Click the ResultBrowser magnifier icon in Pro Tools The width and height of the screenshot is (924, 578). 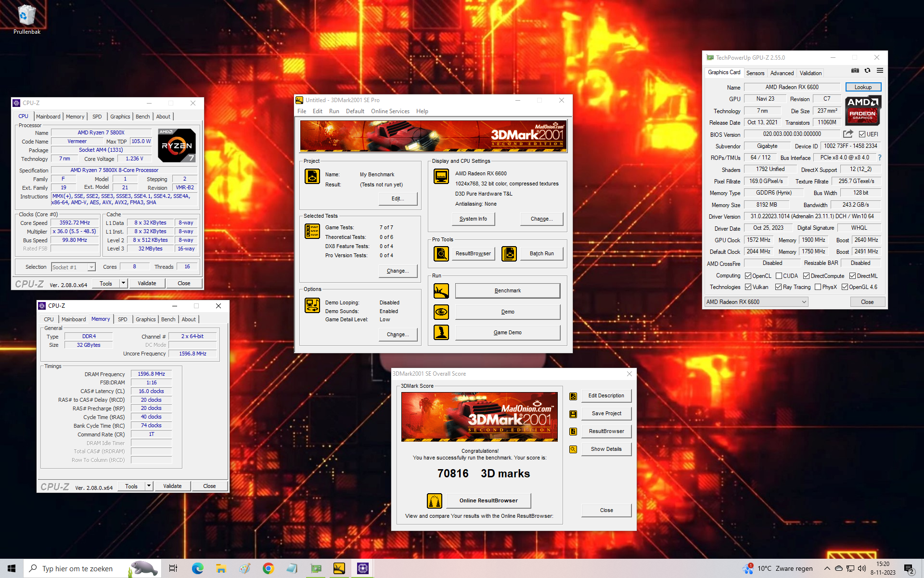point(441,253)
